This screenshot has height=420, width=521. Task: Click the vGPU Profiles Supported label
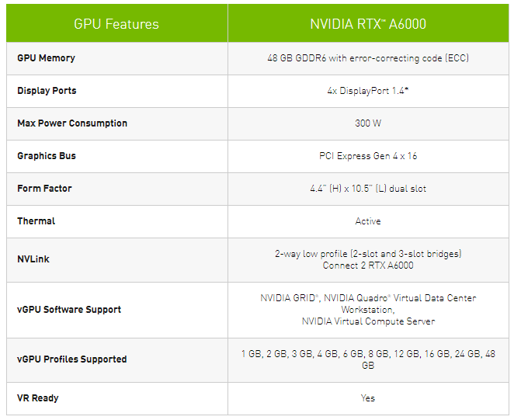[71, 359]
